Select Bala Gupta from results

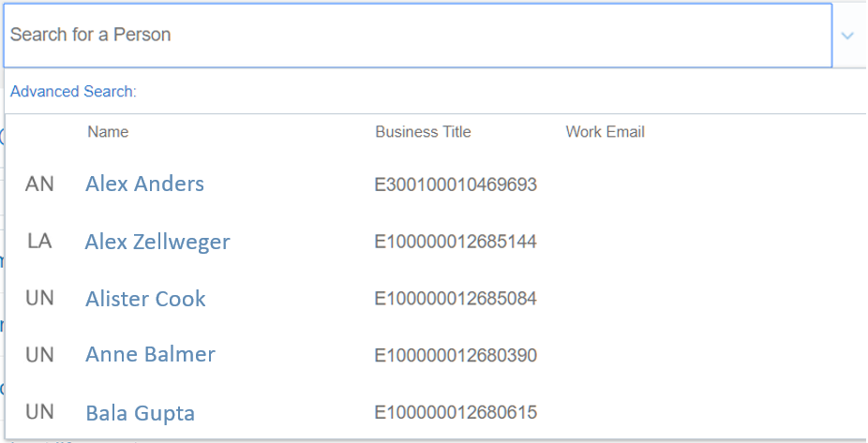(x=141, y=412)
